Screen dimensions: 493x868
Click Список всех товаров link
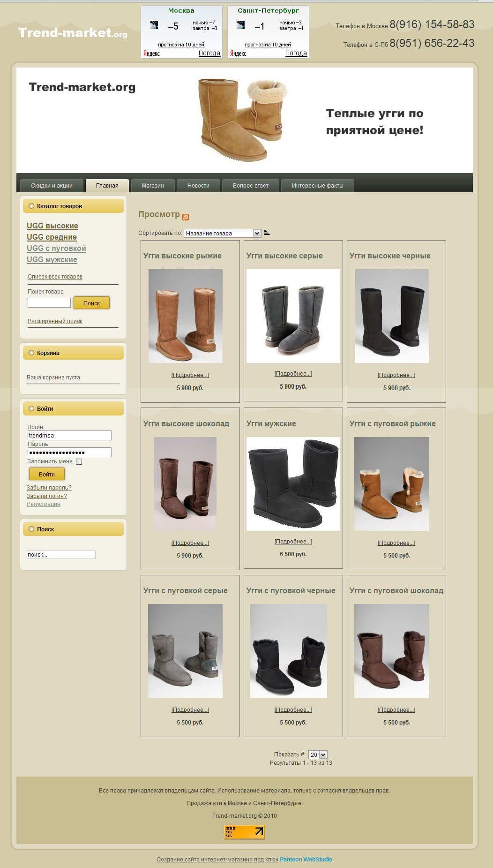coord(55,277)
